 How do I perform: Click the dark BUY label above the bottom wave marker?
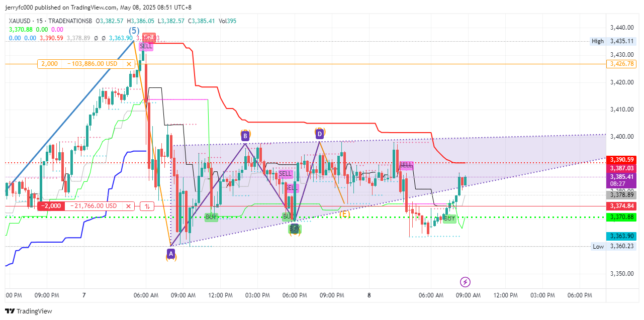295,229
